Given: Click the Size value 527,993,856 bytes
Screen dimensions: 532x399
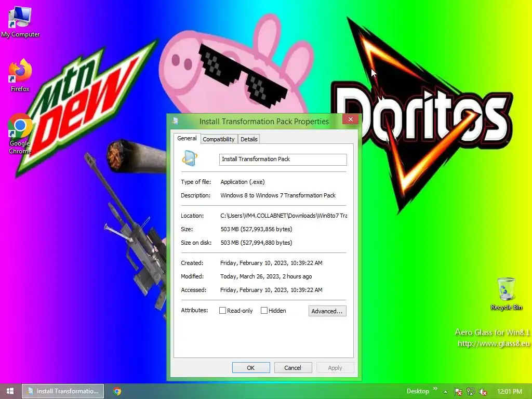Looking at the screenshot, I should point(257,229).
